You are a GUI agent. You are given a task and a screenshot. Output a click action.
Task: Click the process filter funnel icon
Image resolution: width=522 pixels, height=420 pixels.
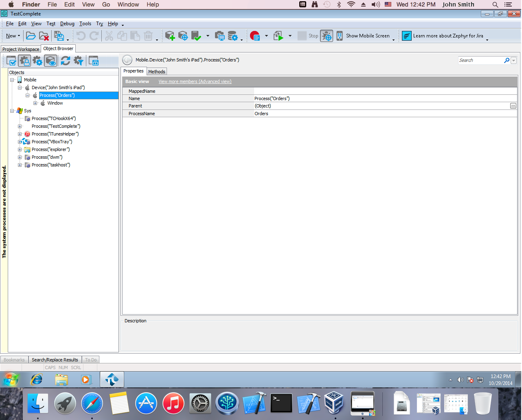pos(79,61)
